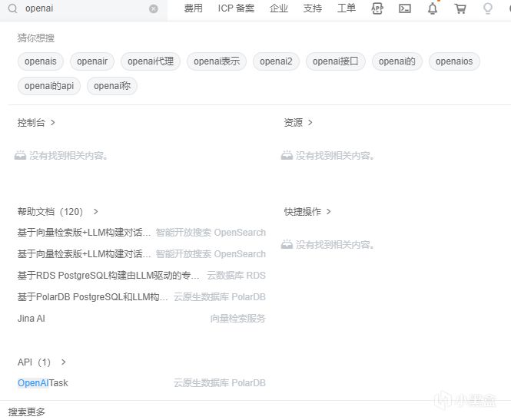Image resolution: width=511 pixels, height=420 pixels.
Task: Click the light bulb tips icon
Action: pyautogui.click(x=488, y=8)
